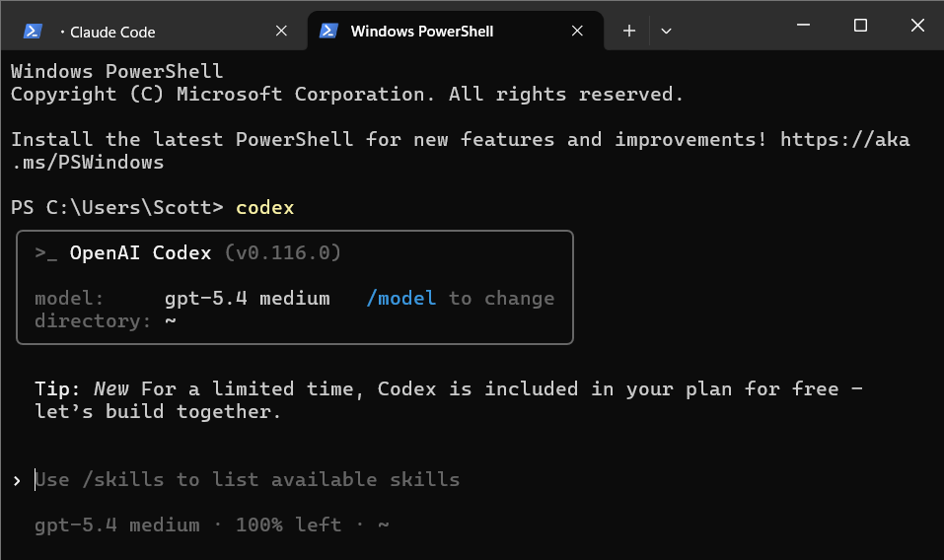944x560 pixels.
Task: Click the '>_' Codex logo glyph
Action: pos(45,253)
